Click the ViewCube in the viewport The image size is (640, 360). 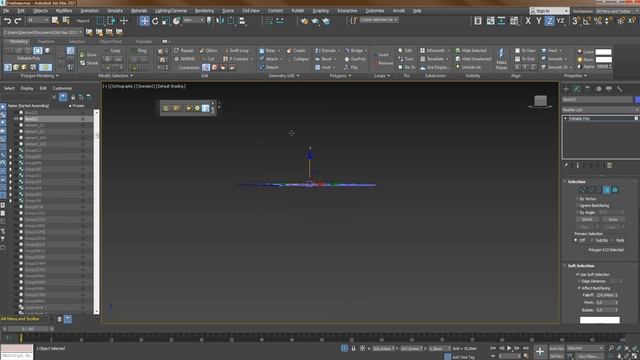[x=540, y=101]
